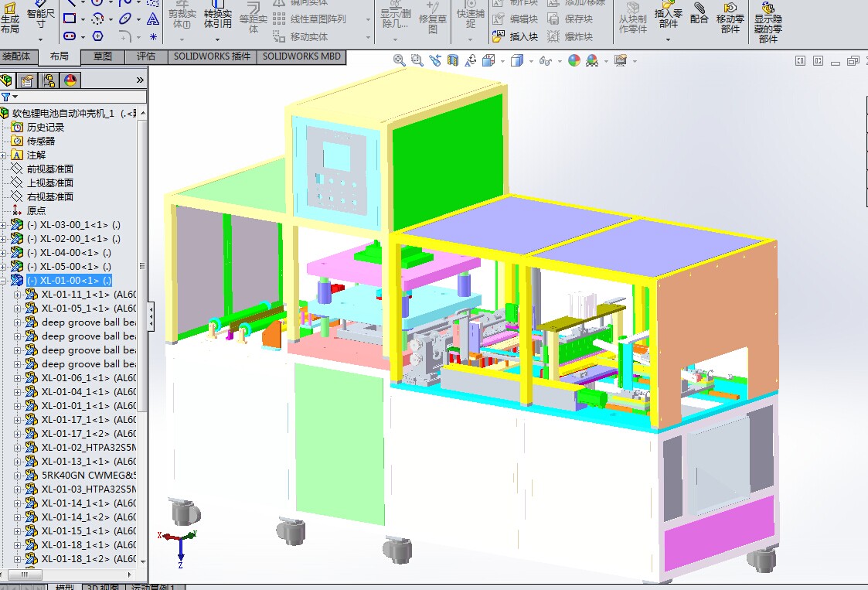Switch to the SOLIDWORKS MBD tab
Screen dimensions: 868x590
tap(301, 56)
